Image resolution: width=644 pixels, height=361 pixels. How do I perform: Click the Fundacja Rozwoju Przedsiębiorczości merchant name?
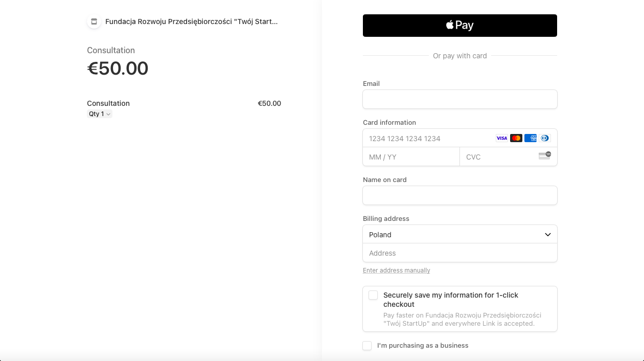click(x=191, y=21)
